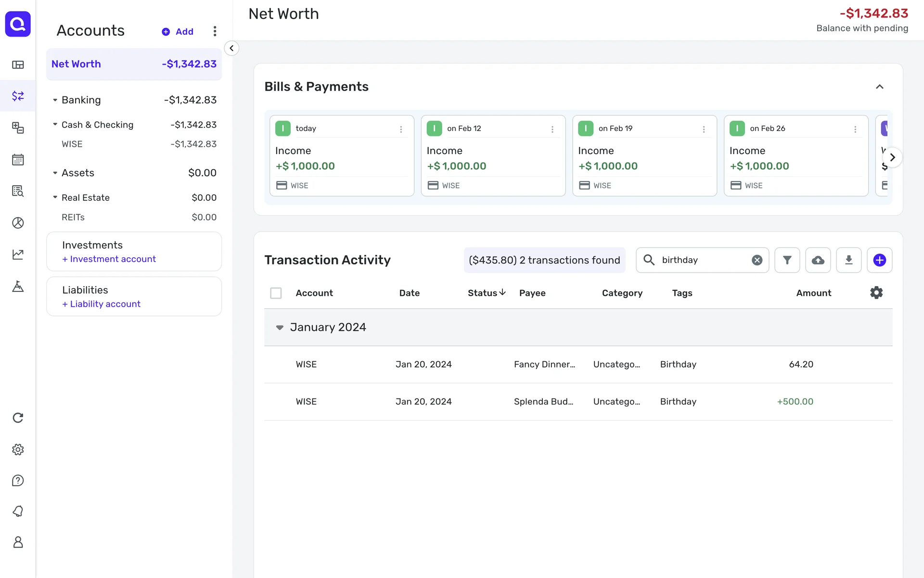Collapse the Bills & Payments section
This screenshot has width=924, height=578.
click(879, 87)
